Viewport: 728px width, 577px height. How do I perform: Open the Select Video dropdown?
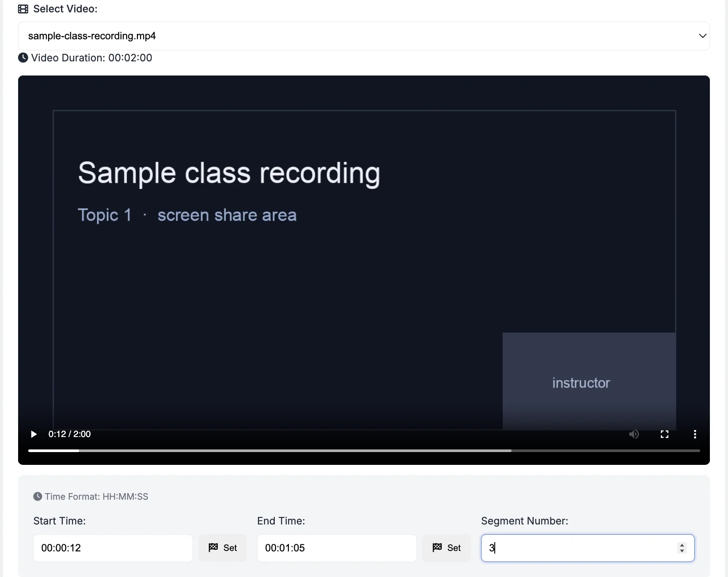(x=364, y=36)
